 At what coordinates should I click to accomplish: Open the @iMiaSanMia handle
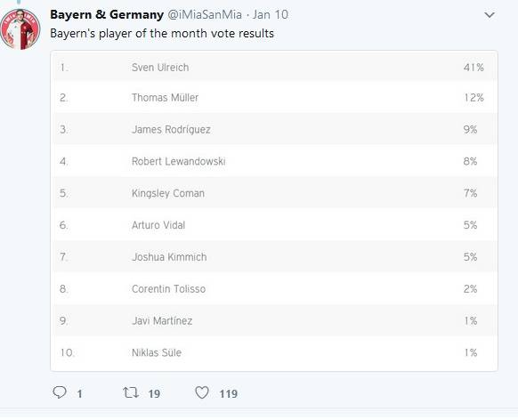click(205, 15)
